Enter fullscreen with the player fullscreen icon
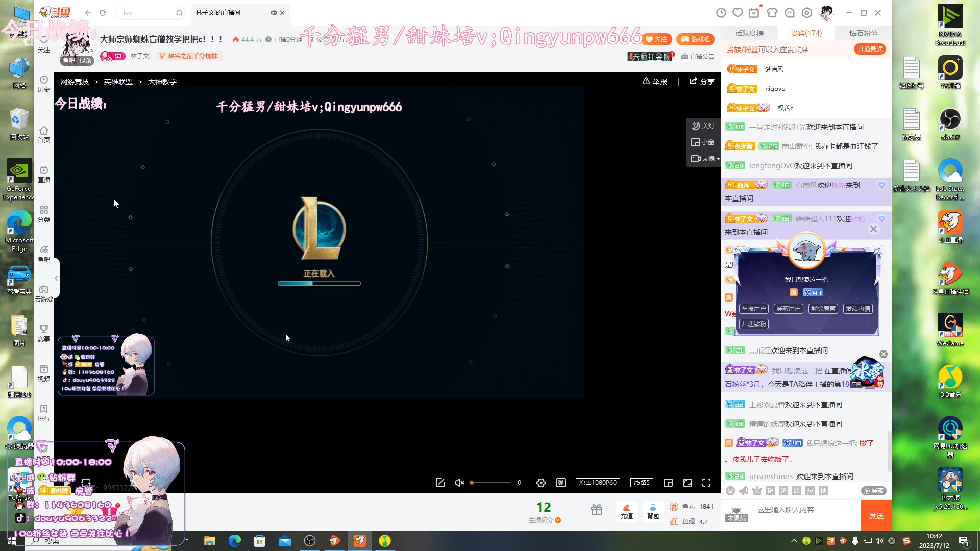 706,482
